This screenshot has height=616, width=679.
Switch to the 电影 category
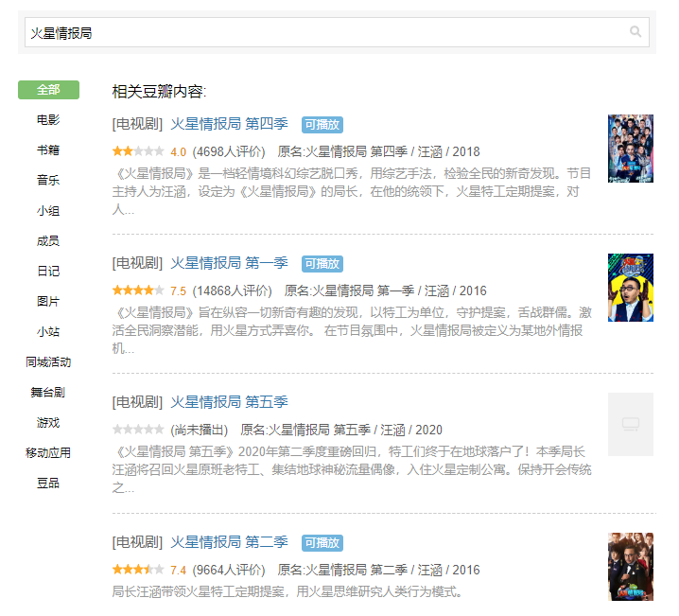(x=48, y=120)
